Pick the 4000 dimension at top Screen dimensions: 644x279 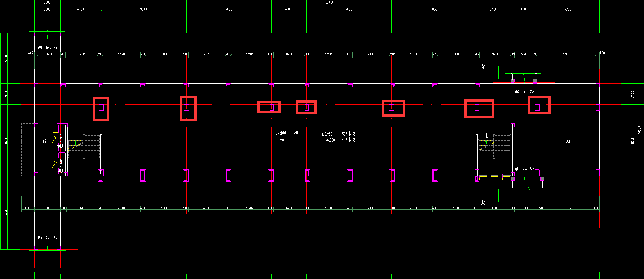point(289,9)
